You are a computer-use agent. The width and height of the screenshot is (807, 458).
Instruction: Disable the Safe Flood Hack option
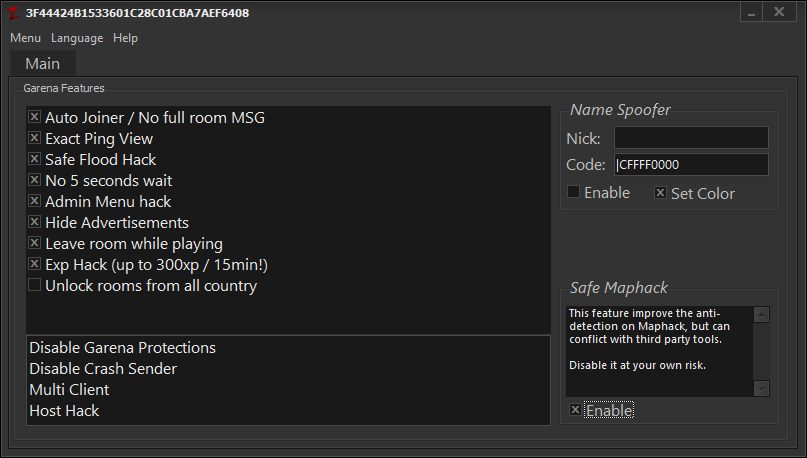34,159
